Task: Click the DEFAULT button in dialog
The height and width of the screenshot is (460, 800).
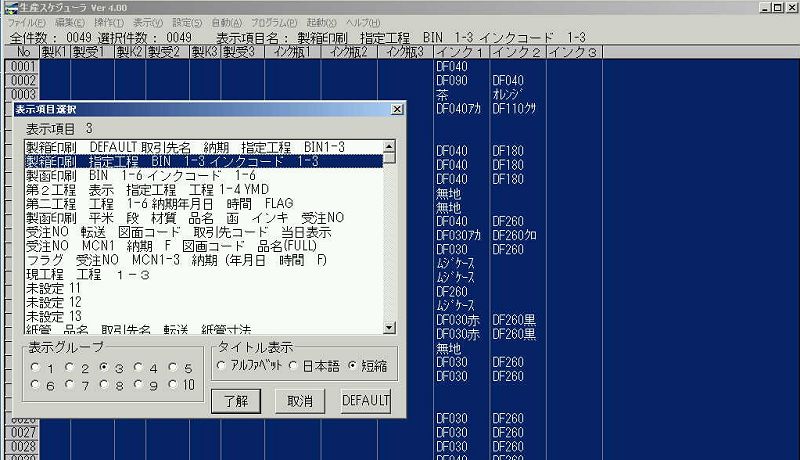Action: (x=365, y=400)
